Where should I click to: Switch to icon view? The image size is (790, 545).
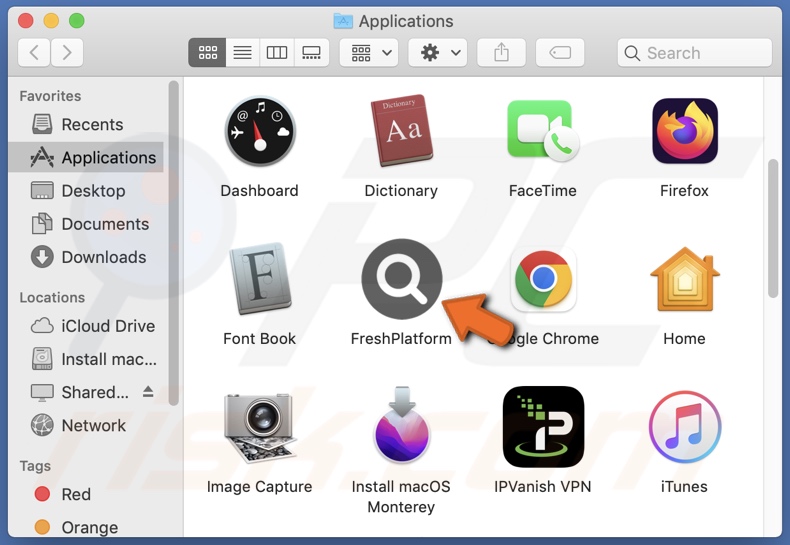point(207,52)
